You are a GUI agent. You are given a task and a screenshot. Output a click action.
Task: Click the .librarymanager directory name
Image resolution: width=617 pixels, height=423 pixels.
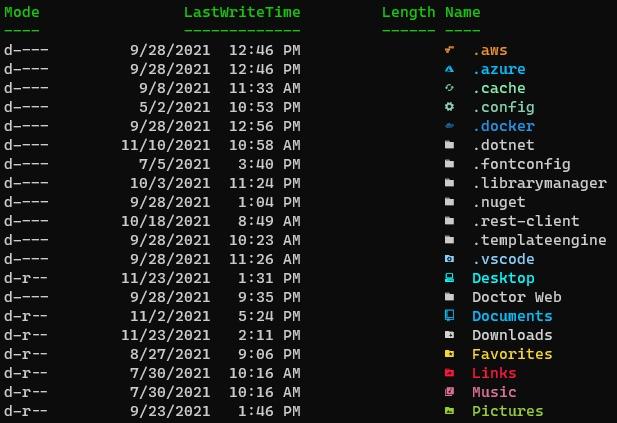[539, 183]
